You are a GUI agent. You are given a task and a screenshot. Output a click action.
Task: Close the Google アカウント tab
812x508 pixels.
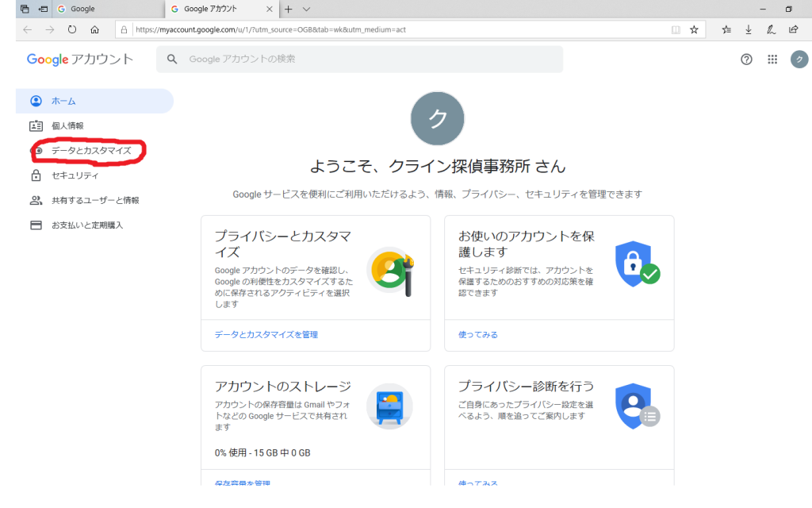tap(270, 9)
